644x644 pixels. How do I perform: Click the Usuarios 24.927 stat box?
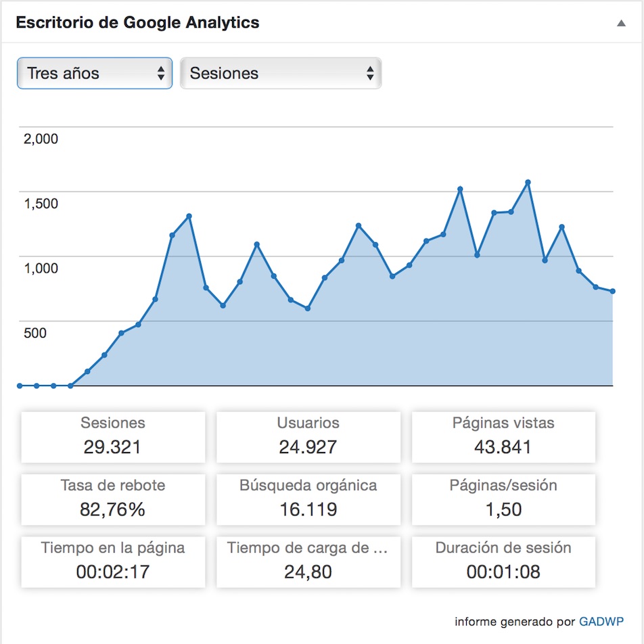[x=308, y=437]
